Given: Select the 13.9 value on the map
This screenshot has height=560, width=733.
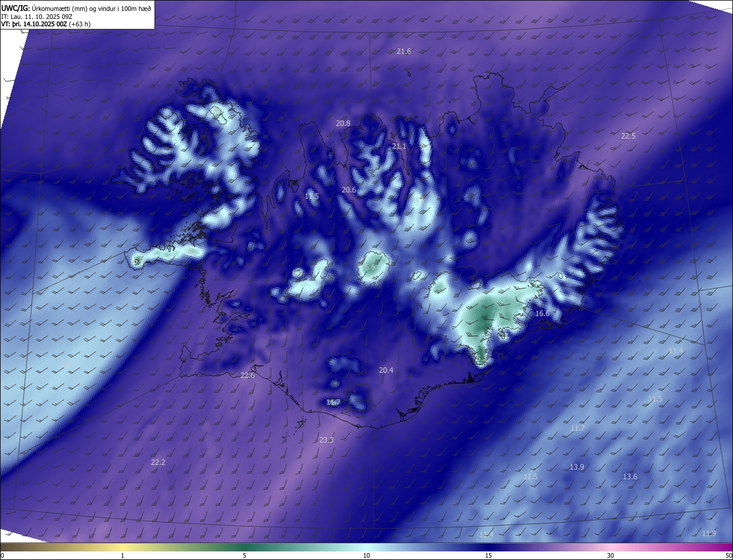Looking at the screenshot, I should [x=577, y=467].
